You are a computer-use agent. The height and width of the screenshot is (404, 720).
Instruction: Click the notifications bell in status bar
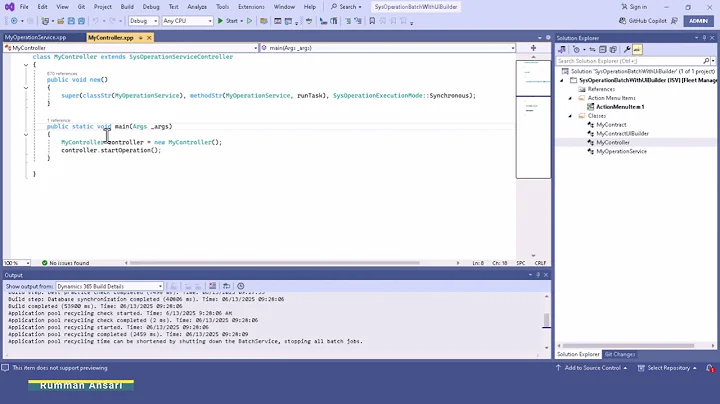tap(709, 368)
